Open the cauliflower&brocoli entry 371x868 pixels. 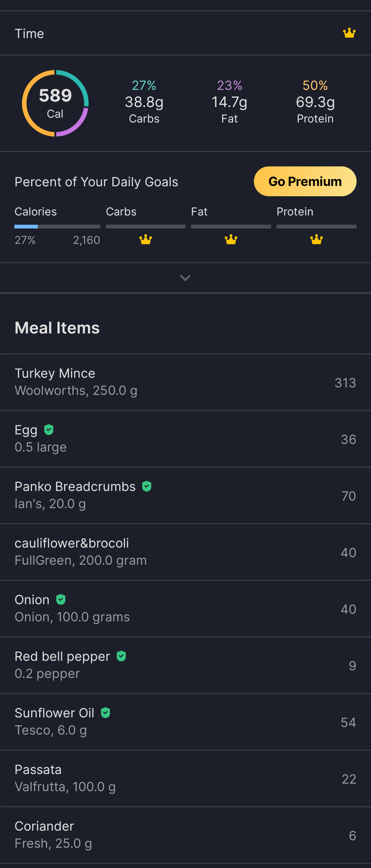[185, 552]
